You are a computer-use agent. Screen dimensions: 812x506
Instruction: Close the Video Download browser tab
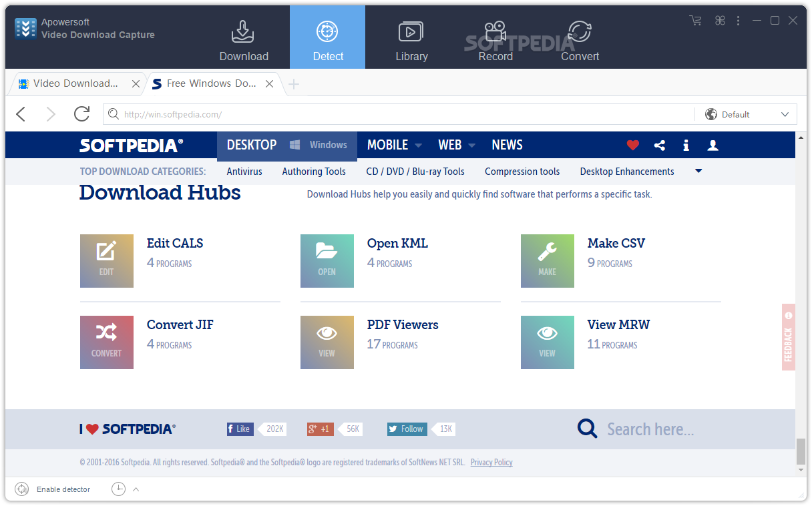136,84
